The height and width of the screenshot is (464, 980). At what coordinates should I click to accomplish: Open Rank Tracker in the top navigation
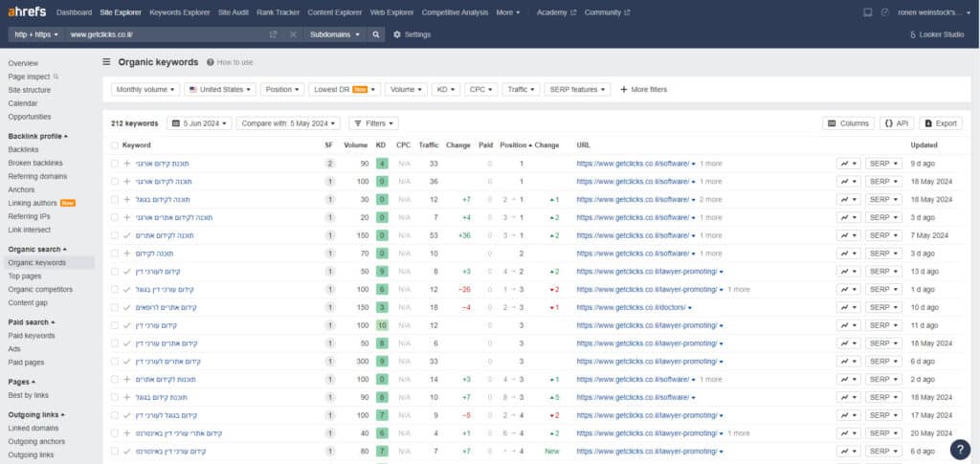[x=278, y=11]
